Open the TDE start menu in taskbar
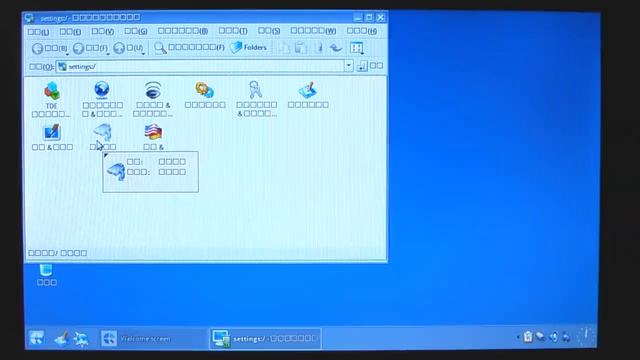 click(x=36, y=338)
